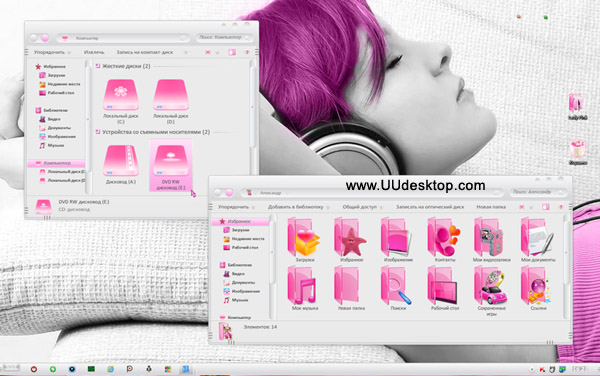The image size is (600, 376).
Task: Open view options arrow in Александр toolbar
Action: 531,207
